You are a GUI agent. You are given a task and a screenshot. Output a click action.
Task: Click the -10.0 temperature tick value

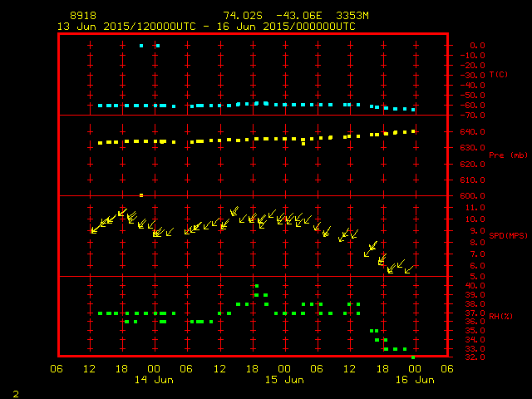pyautogui.click(x=473, y=56)
